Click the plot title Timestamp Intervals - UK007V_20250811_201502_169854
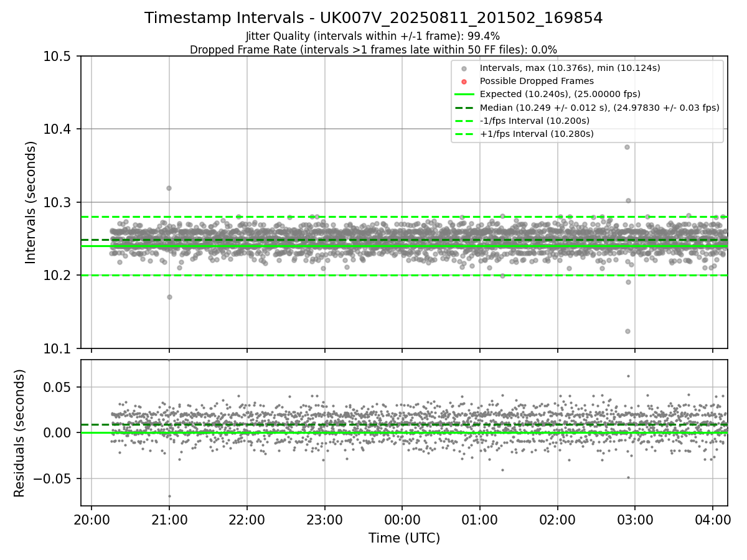The image size is (747, 560). tap(374, 18)
